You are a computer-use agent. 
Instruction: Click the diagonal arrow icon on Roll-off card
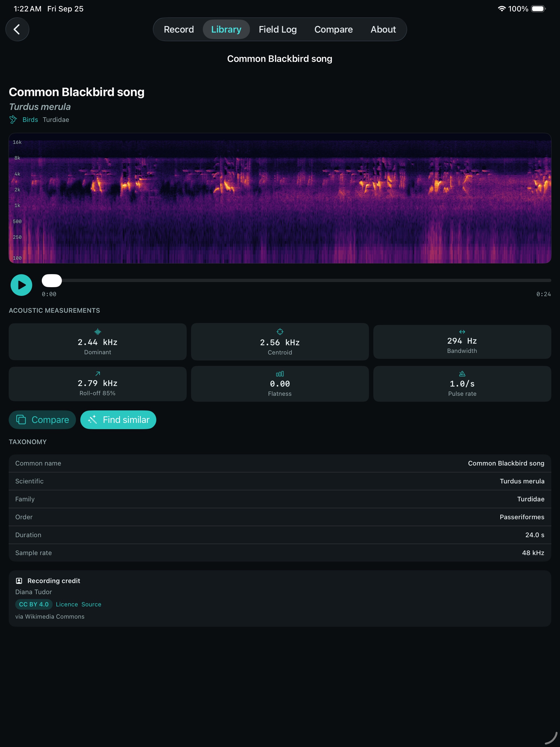pyautogui.click(x=98, y=374)
